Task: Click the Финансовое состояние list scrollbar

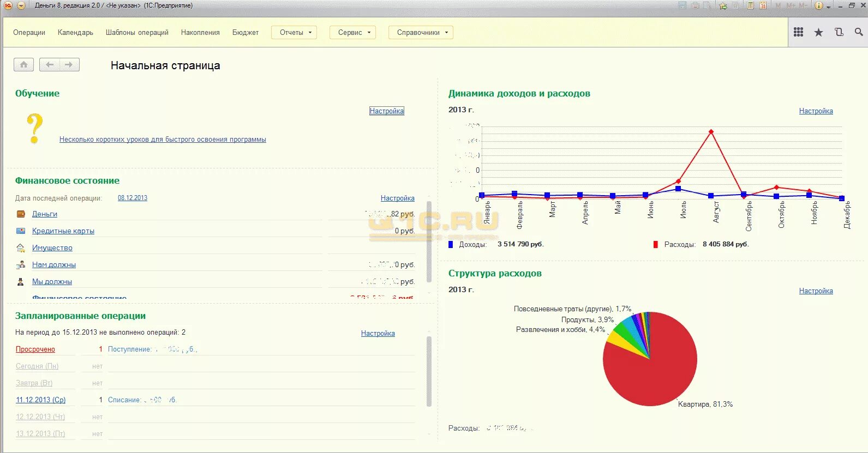Action: point(429,241)
